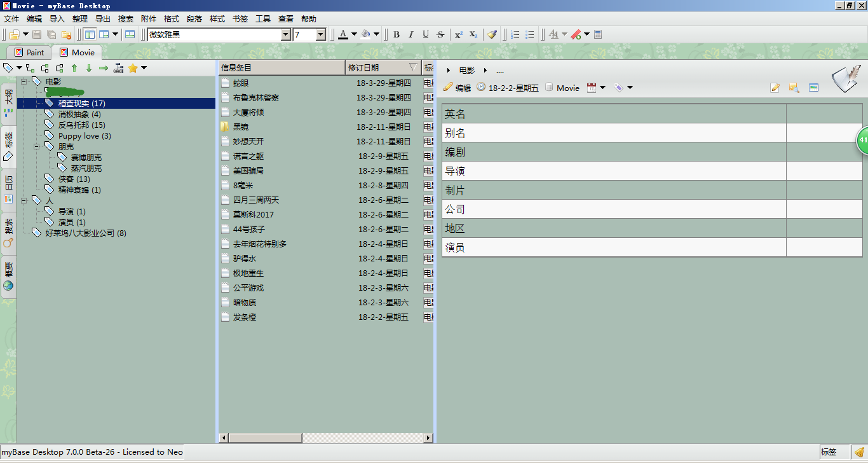The image size is (868, 463).
Task: Collapse the 电影 tag tree
Action: click(x=24, y=81)
